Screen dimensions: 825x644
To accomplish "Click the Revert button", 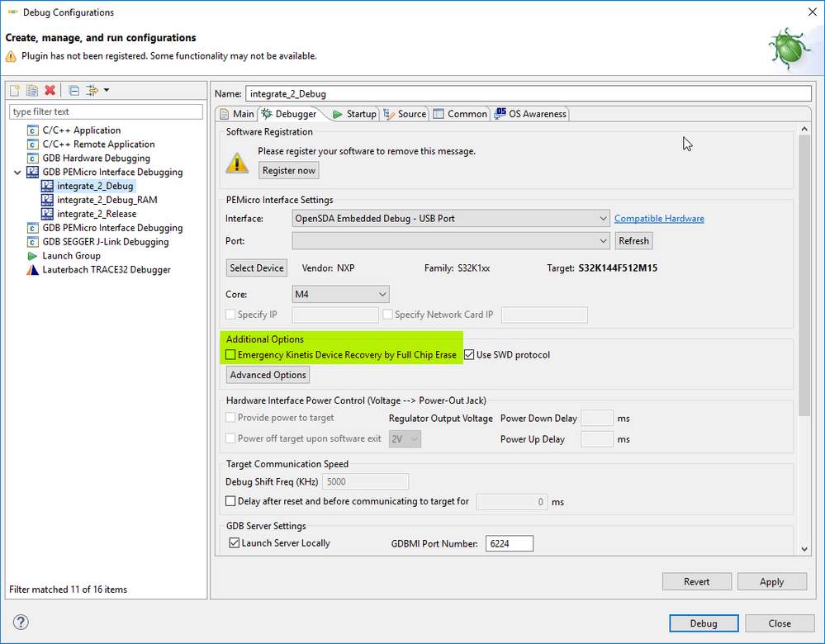I will click(697, 581).
